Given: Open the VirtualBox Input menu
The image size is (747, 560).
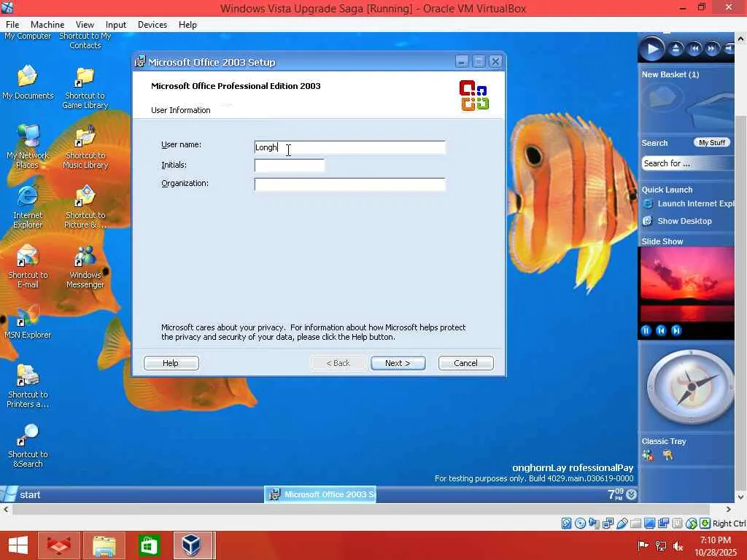Looking at the screenshot, I should pyautogui.click(x=116, y=25).
